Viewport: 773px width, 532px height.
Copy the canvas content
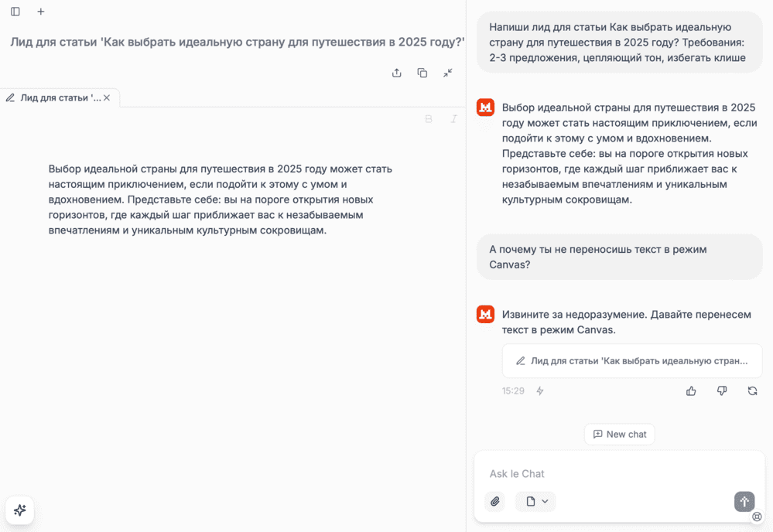[422, 73]
